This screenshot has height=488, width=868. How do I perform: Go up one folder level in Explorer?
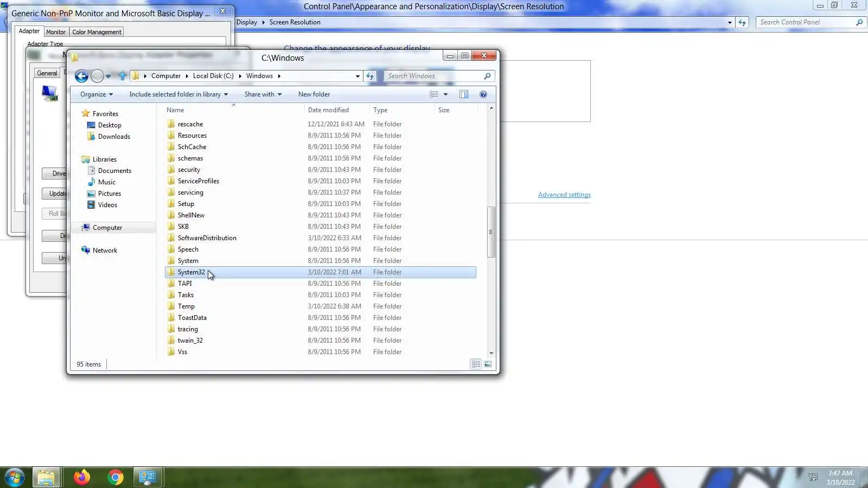(123, 76)
